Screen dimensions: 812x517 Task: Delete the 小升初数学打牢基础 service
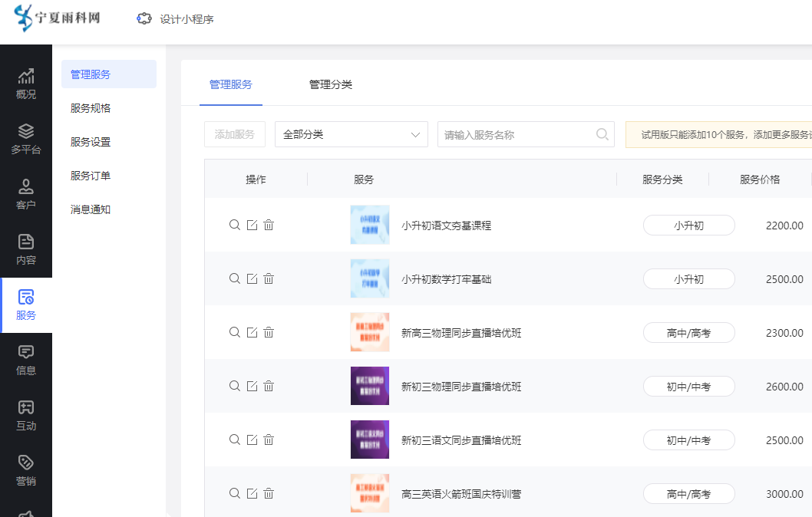coord(269,278)
